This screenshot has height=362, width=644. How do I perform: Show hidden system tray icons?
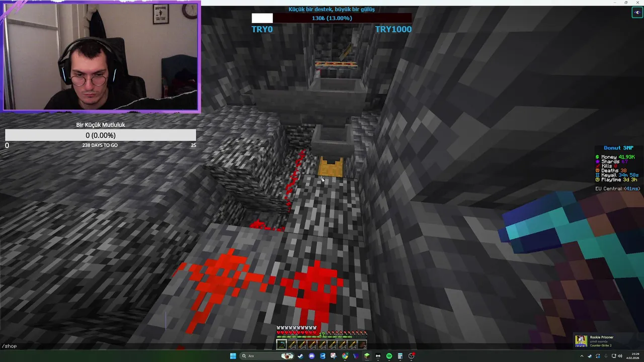coord(582,356)
